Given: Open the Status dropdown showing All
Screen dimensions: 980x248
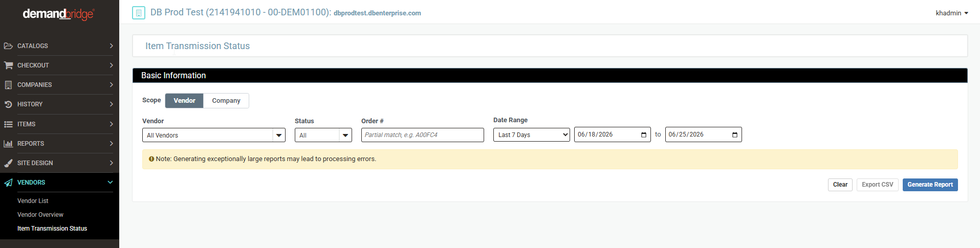Looking at the screenshot, I should [x=323, y=135].
